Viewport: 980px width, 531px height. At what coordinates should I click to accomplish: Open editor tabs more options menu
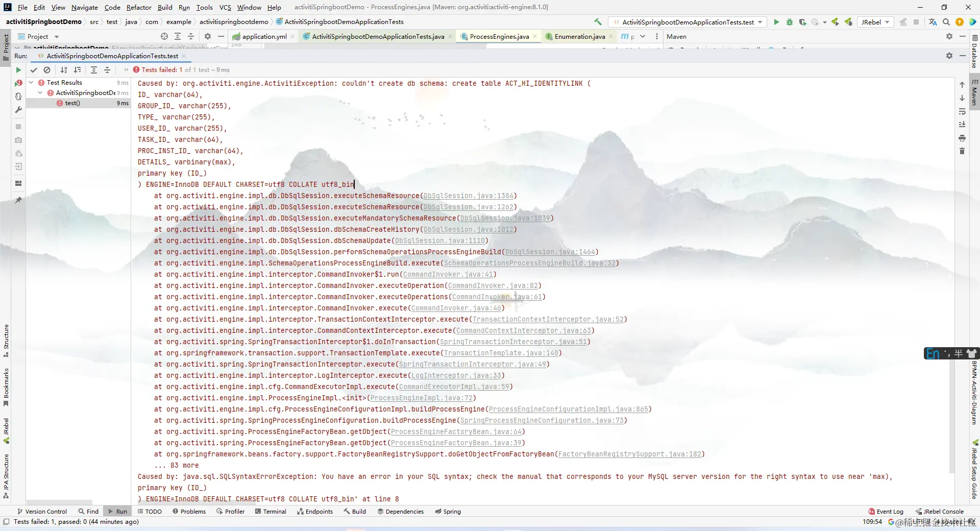657,36
